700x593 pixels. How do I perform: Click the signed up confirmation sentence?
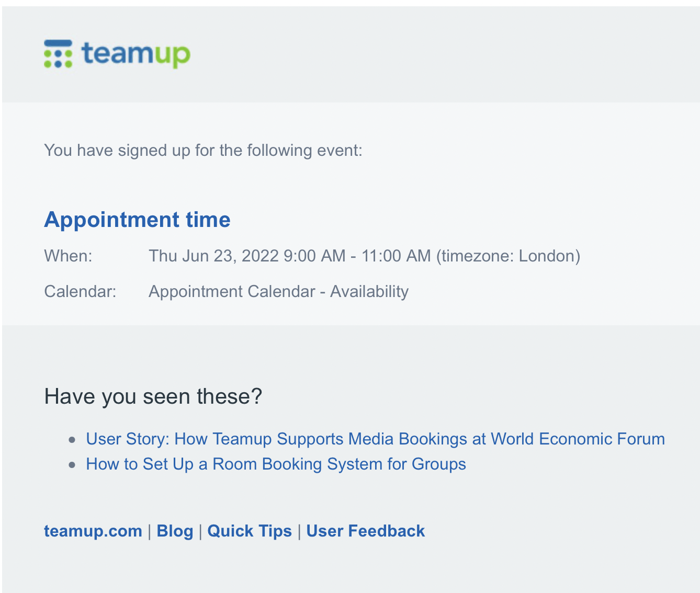click(x=203, y=151)
